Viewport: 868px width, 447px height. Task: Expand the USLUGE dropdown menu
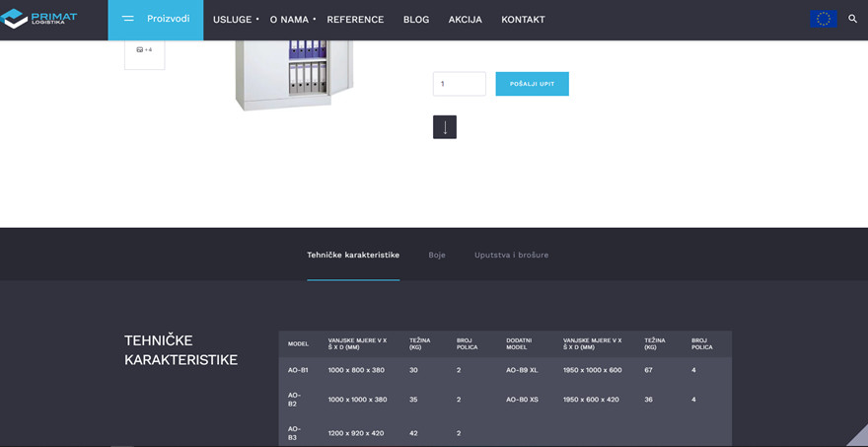pyautogui.click(x=235, y=20)
